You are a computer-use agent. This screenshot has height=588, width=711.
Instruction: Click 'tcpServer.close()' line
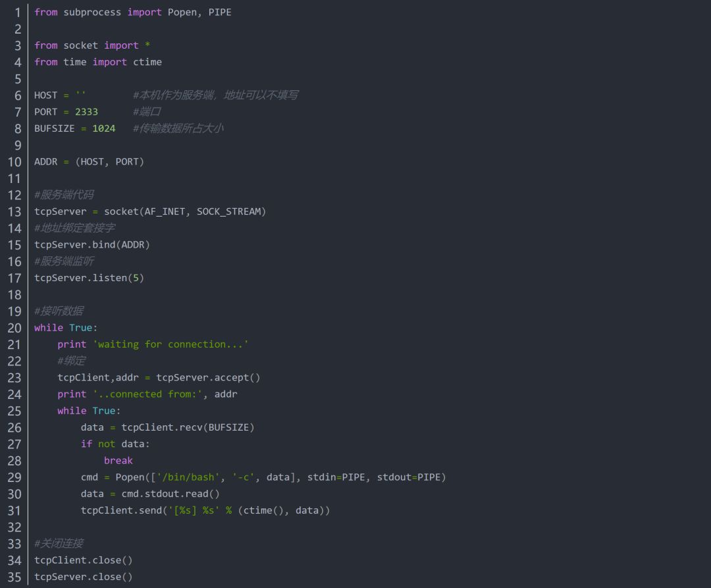84,577
